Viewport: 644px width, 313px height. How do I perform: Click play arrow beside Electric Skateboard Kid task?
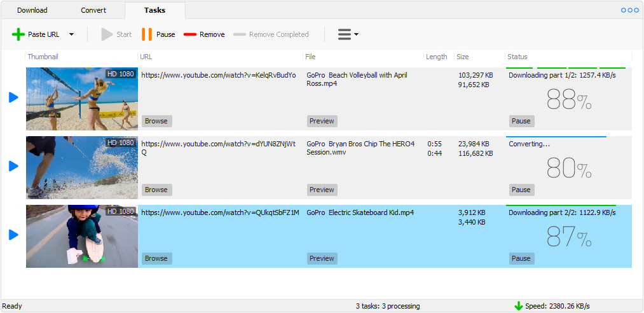pos(13,235)
